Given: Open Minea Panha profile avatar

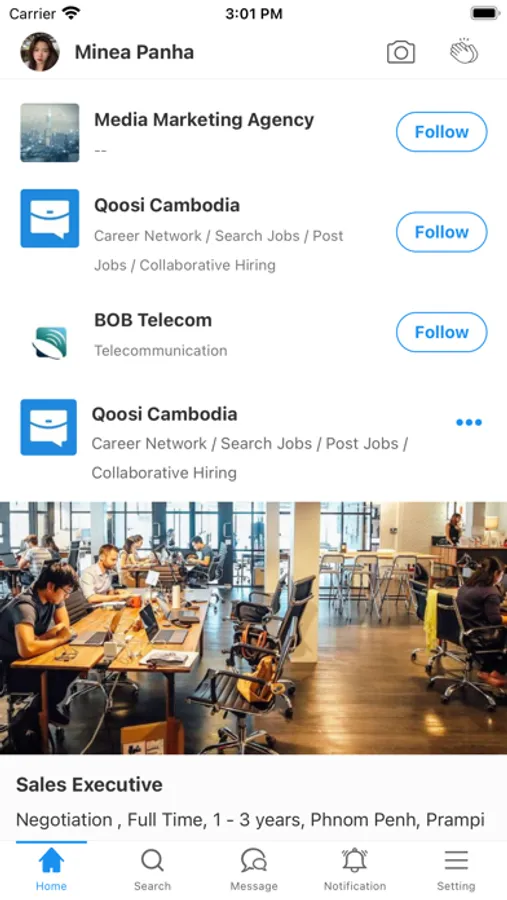Looking at the screenshot, I should (x=40, y=52).
